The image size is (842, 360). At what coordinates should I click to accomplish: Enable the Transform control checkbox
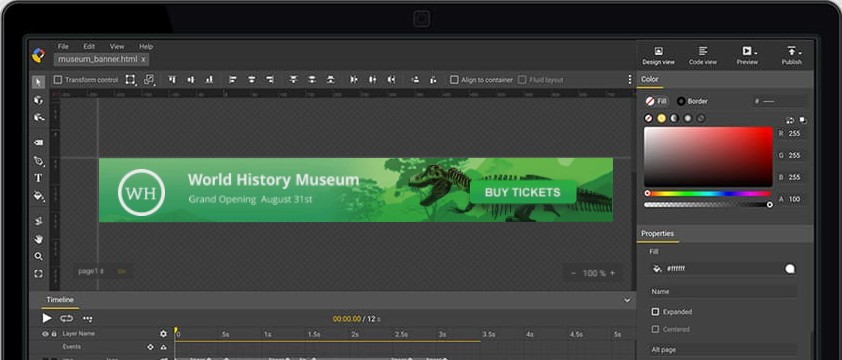point(58,80)
